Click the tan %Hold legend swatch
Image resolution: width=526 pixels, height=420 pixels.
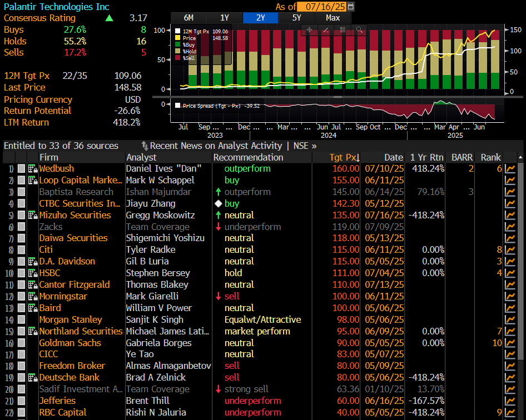[178, 51]
